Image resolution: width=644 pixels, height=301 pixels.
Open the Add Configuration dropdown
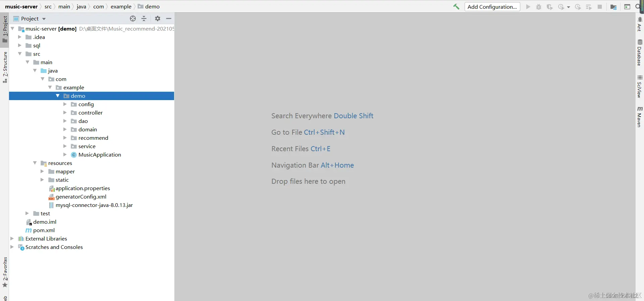pyautogui.click(x=492, y=7)
